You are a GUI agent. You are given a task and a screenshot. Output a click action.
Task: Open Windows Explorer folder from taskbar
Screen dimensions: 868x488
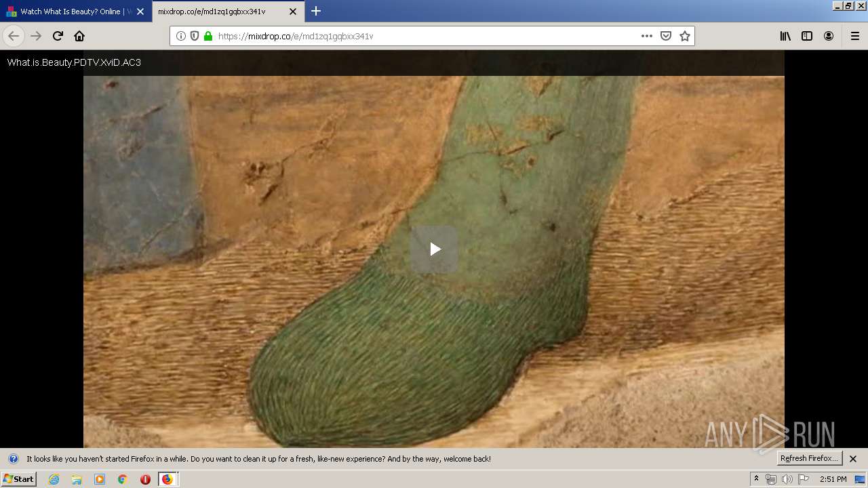pos(77,479)
